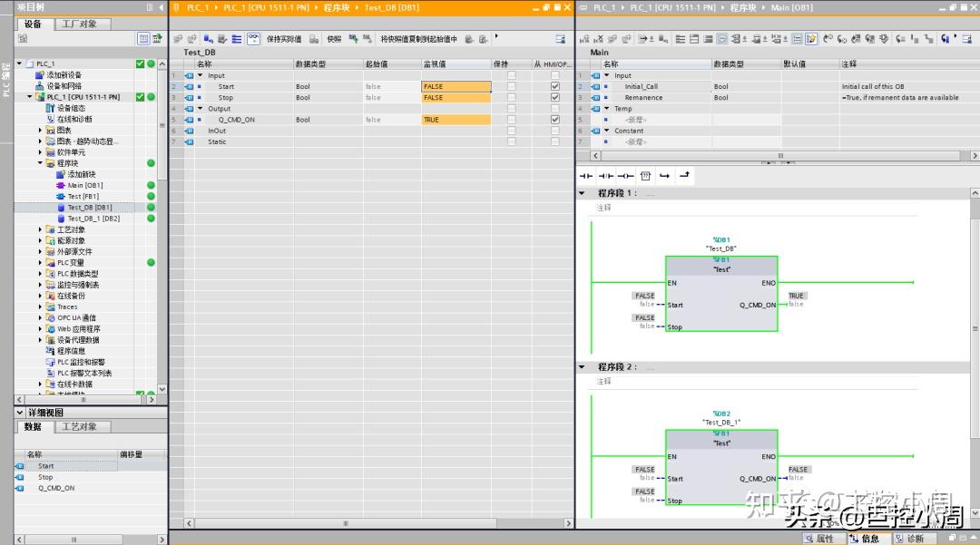Double-check 添加新块 icon in project tree
The height and width of the screenshot is (545, 980).
61,174
